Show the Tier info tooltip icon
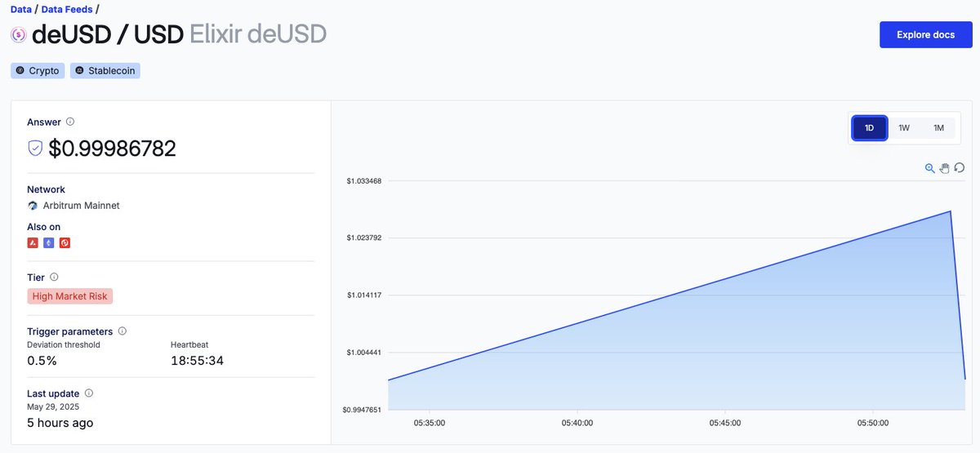Image resolution: width=980 pixels, height=453 pixels. coord(54,278)
